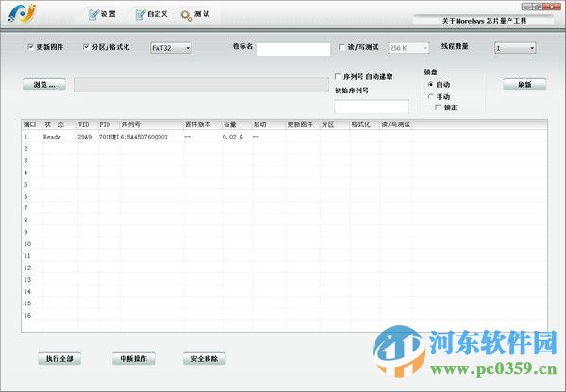Click the 初始序列号 input field
The width and height of the screenshot is (566, 392).
(372, 106)
